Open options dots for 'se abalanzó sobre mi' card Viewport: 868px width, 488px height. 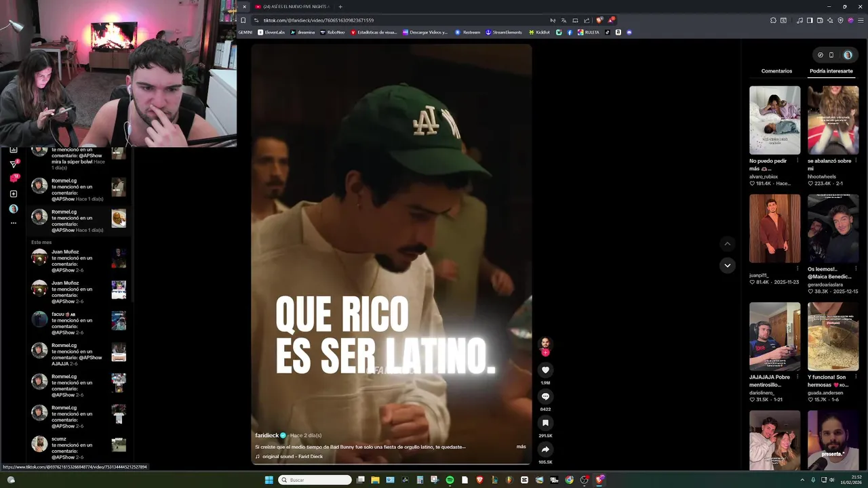tap(856, 161)
